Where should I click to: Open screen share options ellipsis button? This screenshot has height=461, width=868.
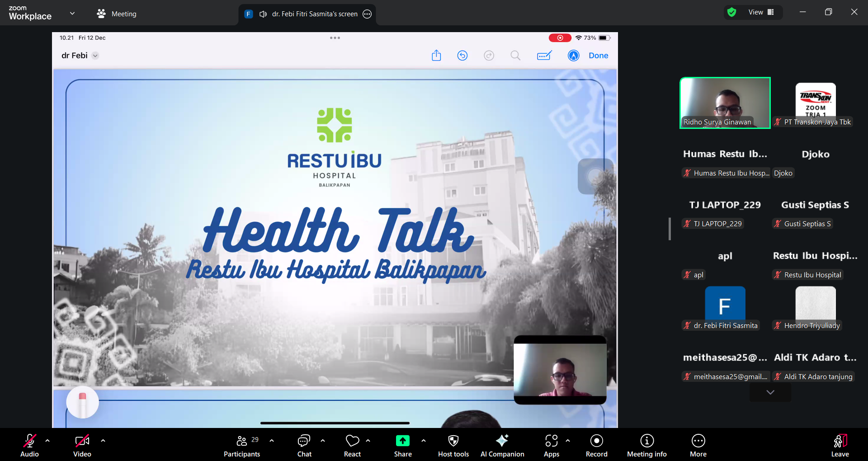point(367,14)
